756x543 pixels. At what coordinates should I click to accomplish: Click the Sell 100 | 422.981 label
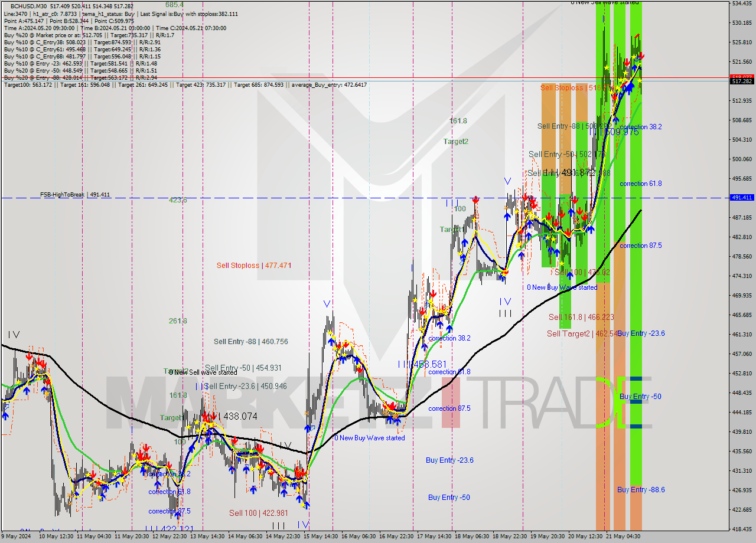[259, 513]
